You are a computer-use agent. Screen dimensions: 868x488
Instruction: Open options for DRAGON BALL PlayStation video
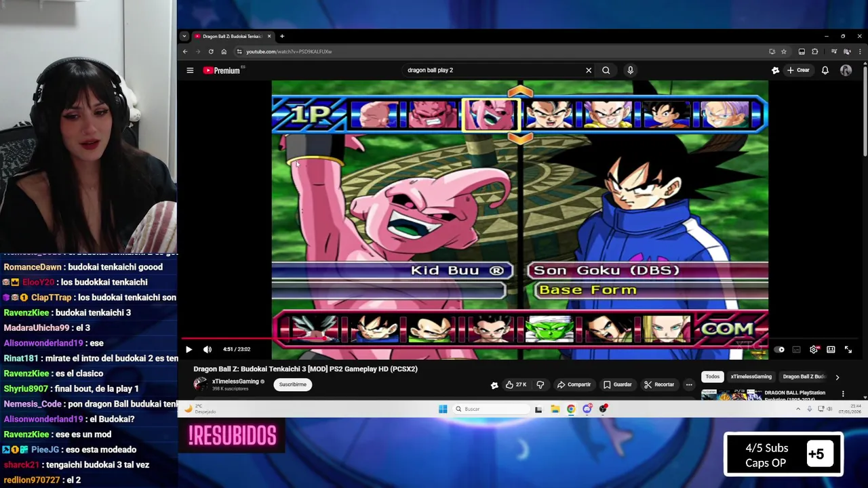[843, 394]
